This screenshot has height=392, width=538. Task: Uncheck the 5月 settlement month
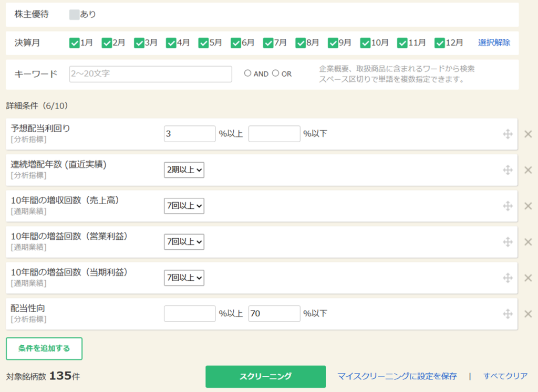pos(203,43)
